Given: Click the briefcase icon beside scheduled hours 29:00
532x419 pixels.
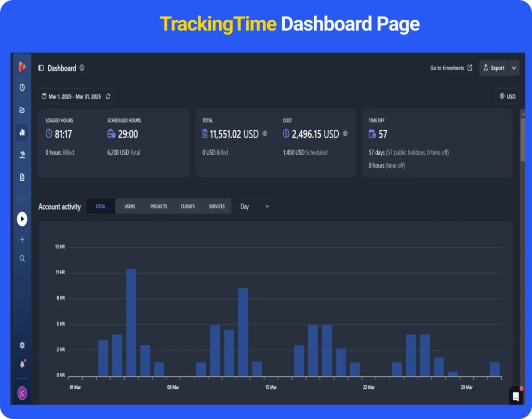Looking at the screenshot, I should [x=111, y=133].
